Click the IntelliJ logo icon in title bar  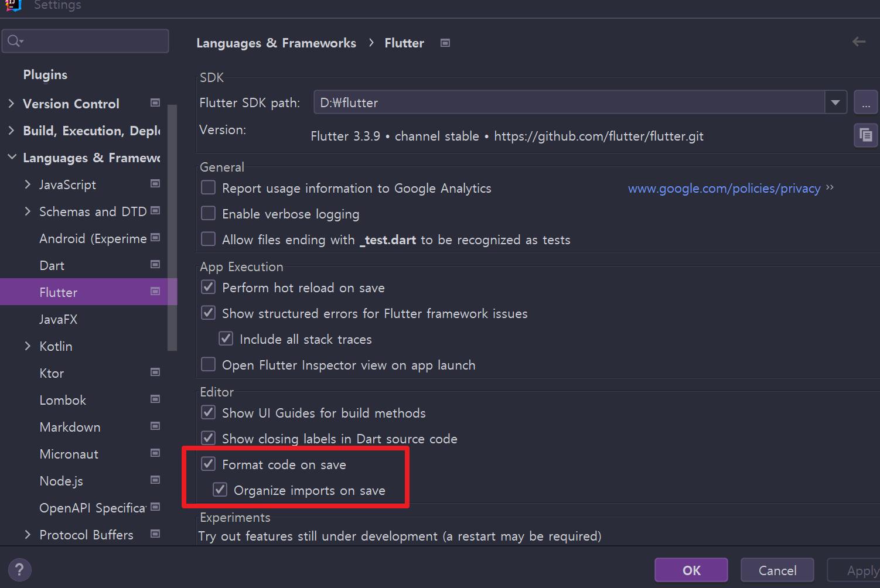coord(12,5)
